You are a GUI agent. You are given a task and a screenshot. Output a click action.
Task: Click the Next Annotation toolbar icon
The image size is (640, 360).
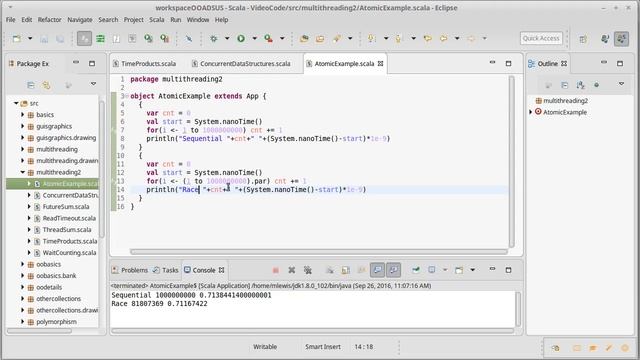click(x=371, y=38)
